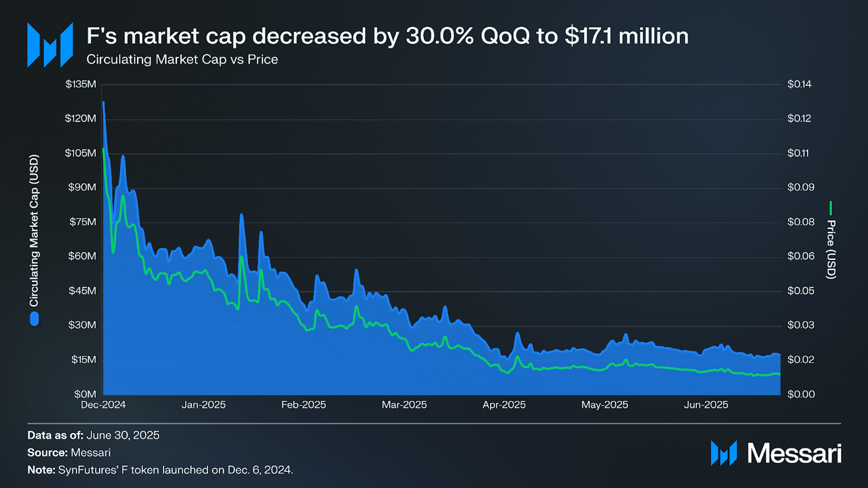
Task: Select the Dec-2024 x-axis label
Action: coord(103,405)
